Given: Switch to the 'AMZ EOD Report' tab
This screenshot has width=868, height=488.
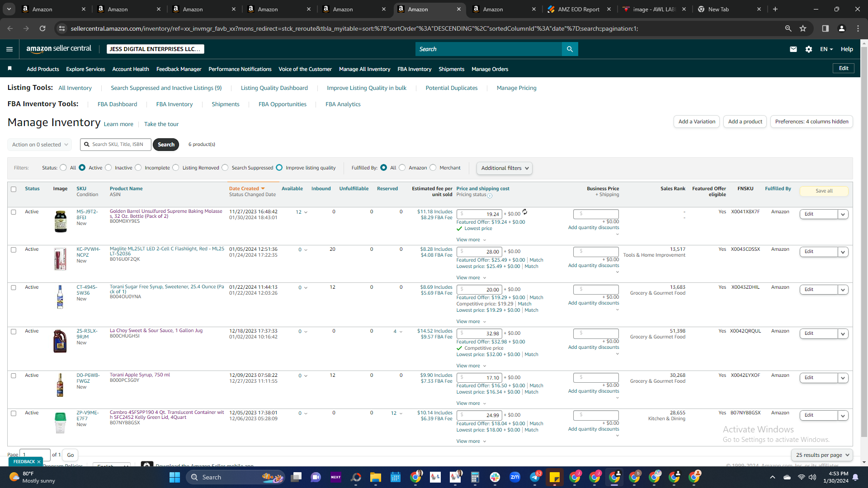Looking at the screenshot, I should click(x=580, y=9).
